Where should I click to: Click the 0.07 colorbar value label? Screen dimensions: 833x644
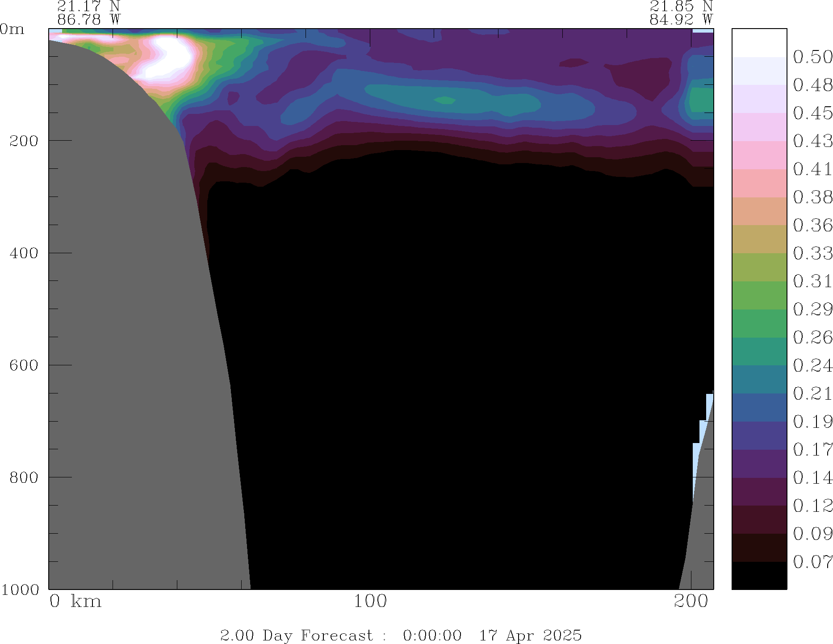[x=812, y=562]
